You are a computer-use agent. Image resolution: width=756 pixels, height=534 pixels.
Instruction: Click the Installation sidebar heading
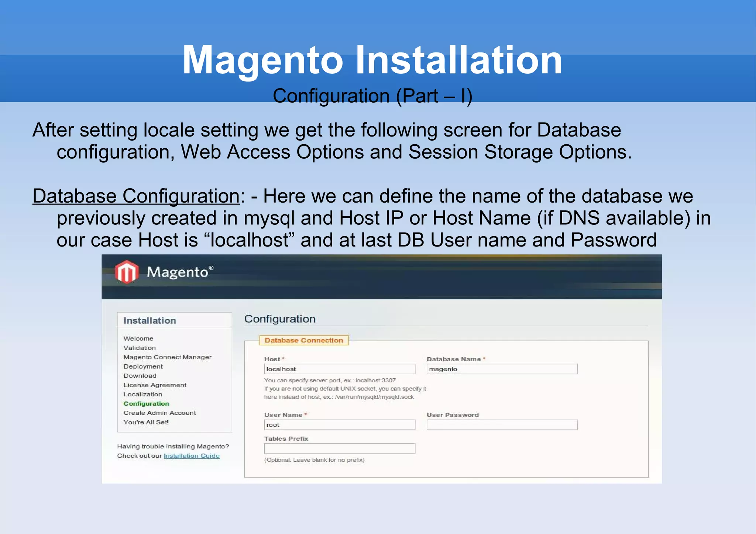pyautogui.click(x=150, y=321)
